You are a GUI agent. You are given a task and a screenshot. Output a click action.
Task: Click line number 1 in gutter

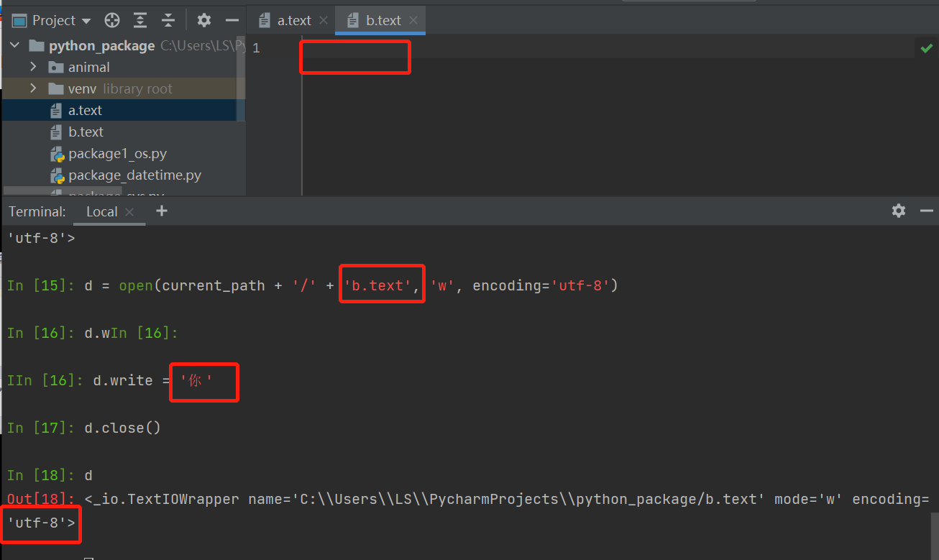pyautogui.click(x=256, y=48)
